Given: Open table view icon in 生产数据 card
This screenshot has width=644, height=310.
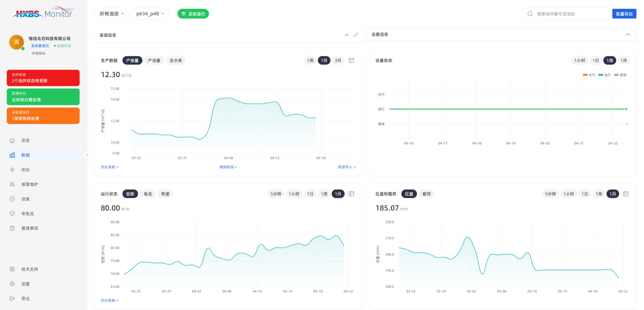Looking at the screenshot, I should click(351, 60).
